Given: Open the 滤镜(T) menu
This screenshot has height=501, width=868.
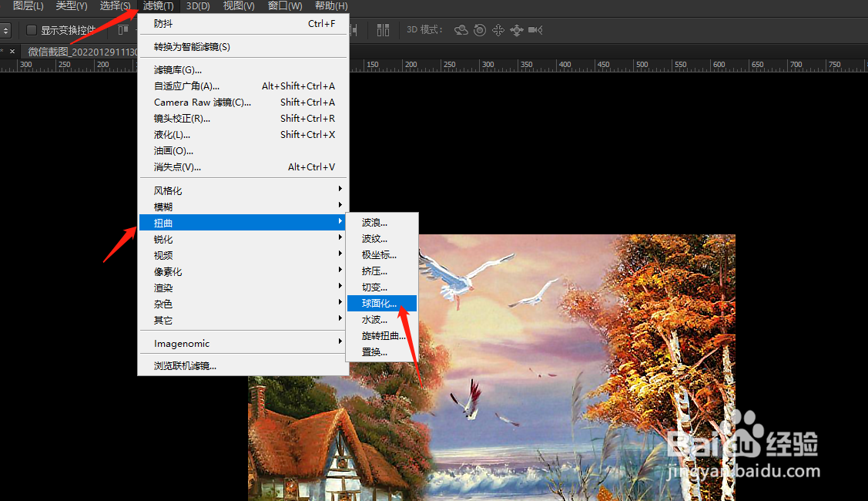Looking at the screenshot, I should [159, 6].
